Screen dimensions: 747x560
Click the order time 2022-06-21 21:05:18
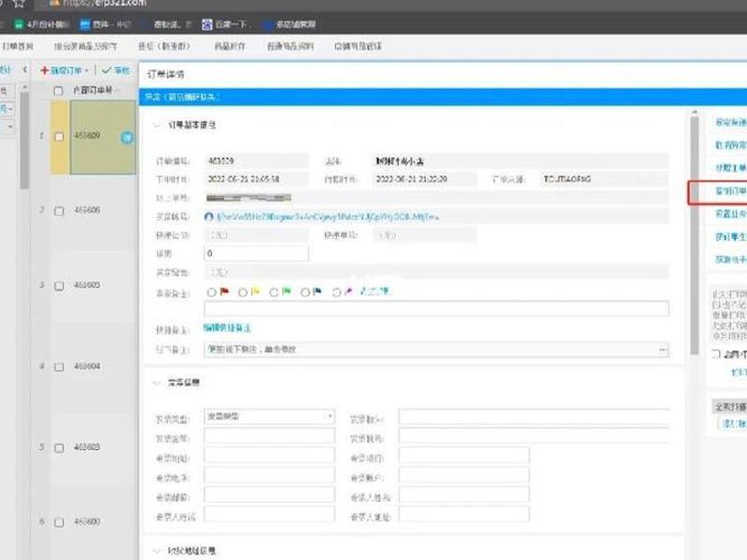pyautogui.click(x=244, y=179)
